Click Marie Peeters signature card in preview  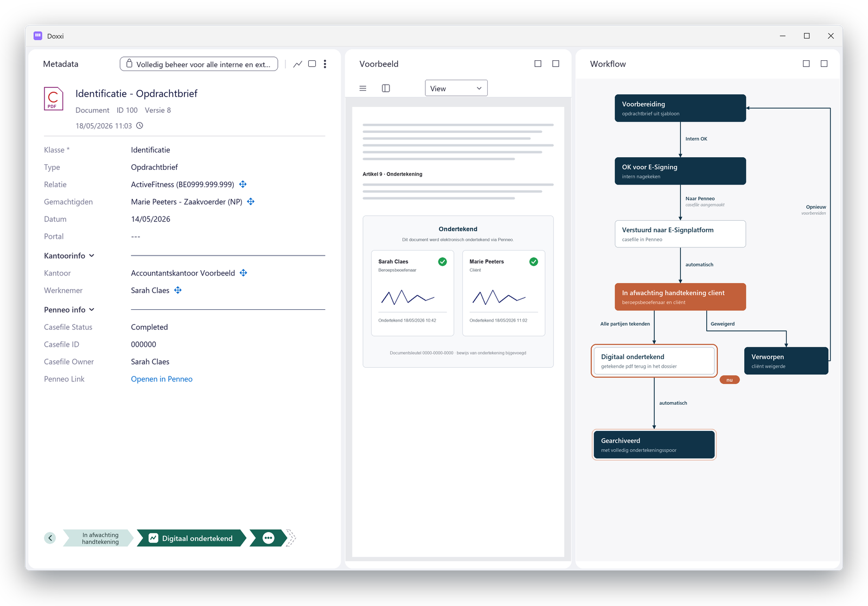(503, 293)
